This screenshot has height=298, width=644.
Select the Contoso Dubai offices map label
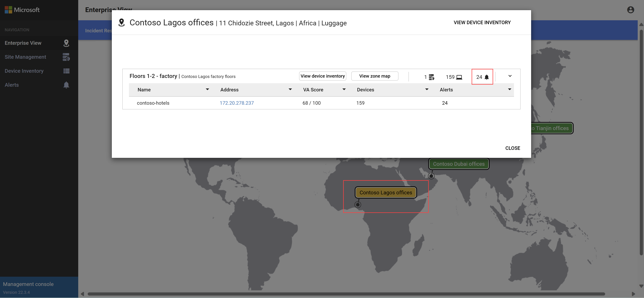coord(459,164)
